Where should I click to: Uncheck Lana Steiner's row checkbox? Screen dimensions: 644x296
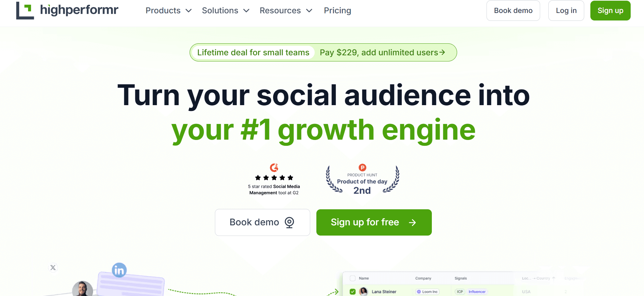click(353, 292)
